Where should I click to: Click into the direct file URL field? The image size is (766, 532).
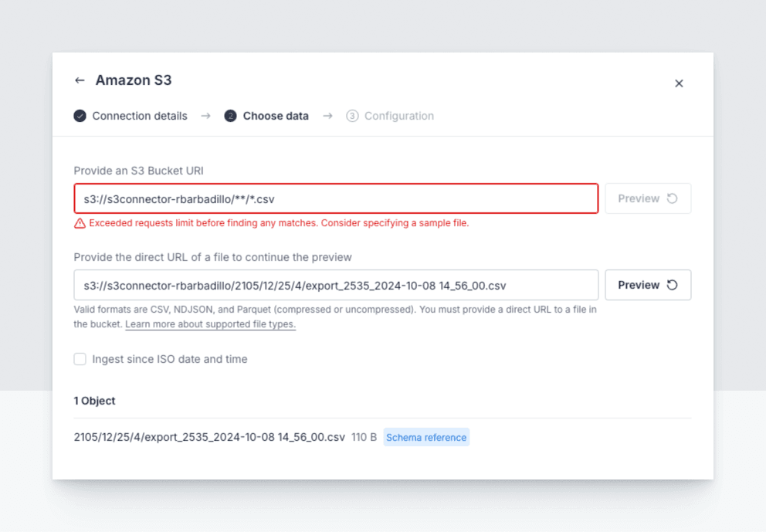[x=336, y=285]
